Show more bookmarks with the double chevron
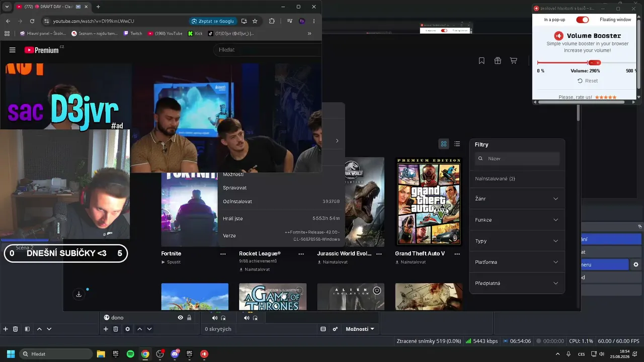This screenshot has height=362, width=644. 309,34
